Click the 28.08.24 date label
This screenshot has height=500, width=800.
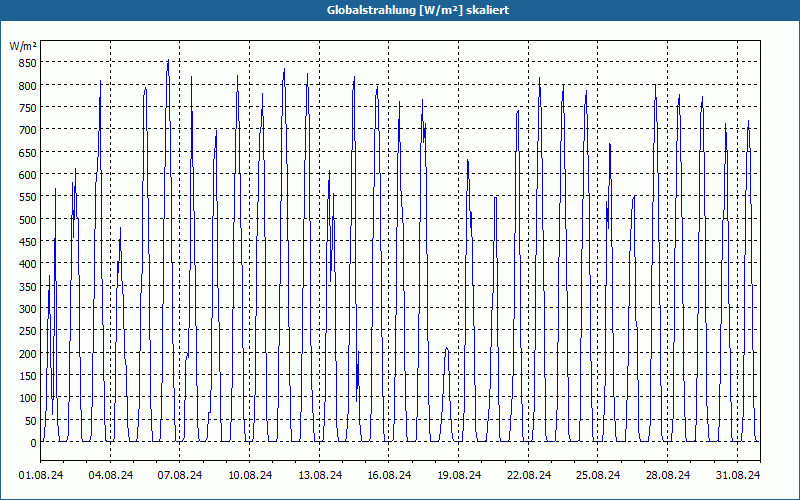tap(667, 475)
